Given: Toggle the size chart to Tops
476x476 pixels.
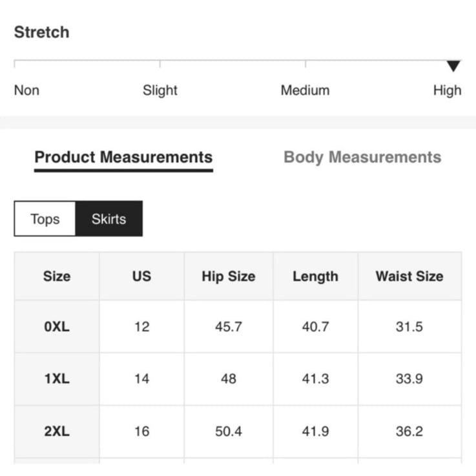Looking at the screenshot, I should click(45, 218).
